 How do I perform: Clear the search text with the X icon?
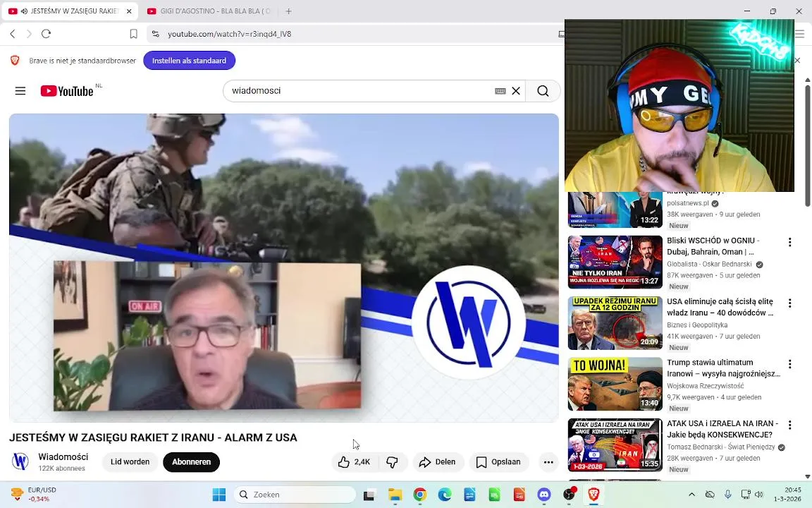click(516, 91)
